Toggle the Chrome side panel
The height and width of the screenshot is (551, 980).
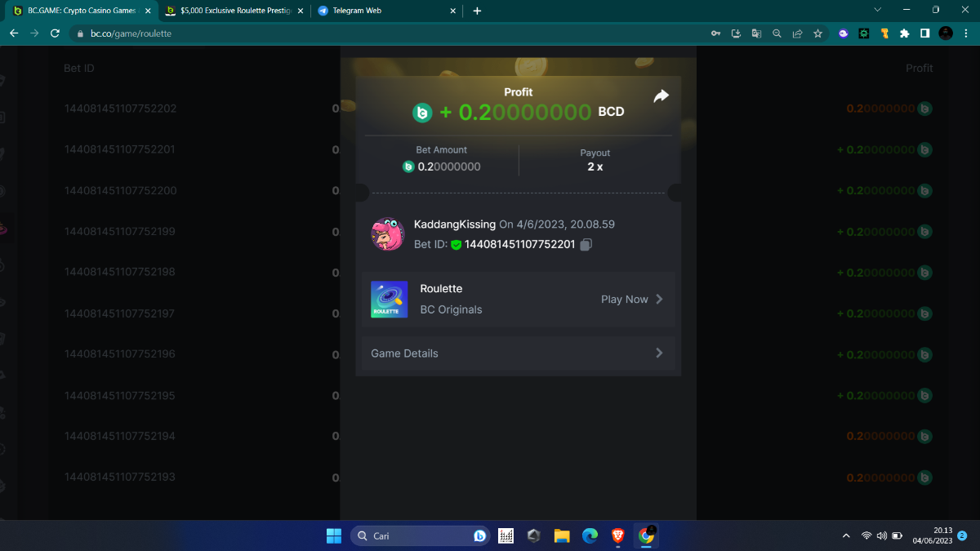click(924, 33)
